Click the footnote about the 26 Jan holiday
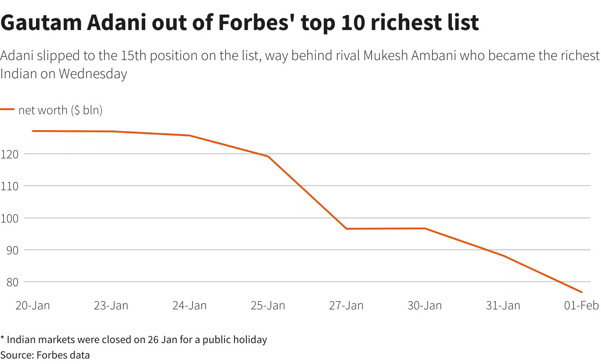 tap(134, 339)
